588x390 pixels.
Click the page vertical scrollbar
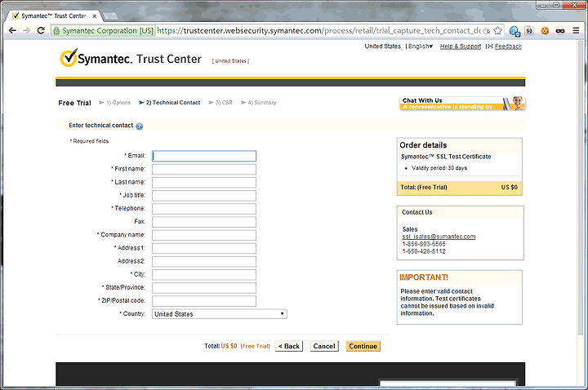pyautogui.click(x=581, y=188)
